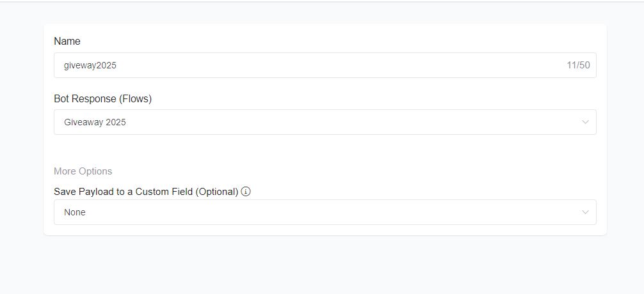Viewport: 644px width, 294px height.
Task: Click the Bot Response (Flows) label
Action: click(x=102, y=99)
